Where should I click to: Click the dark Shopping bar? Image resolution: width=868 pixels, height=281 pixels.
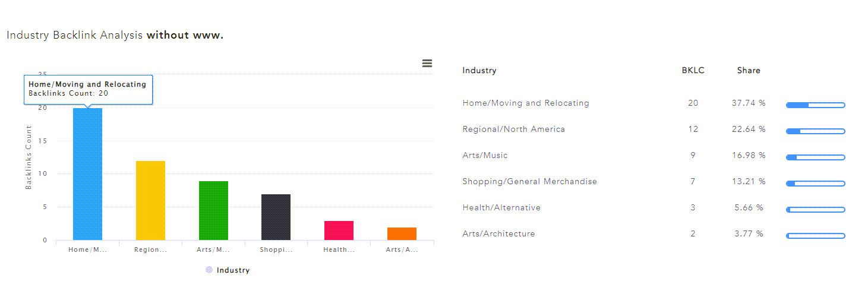coord(276,217)
